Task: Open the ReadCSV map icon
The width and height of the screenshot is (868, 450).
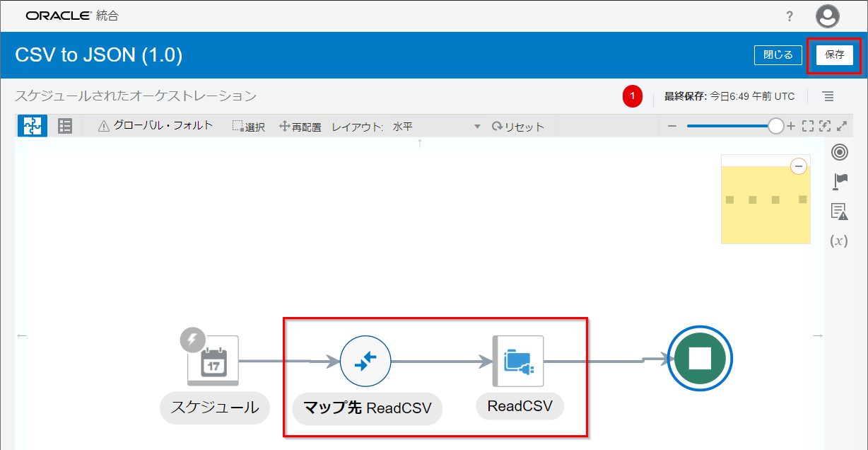Action: click(365, 362)
